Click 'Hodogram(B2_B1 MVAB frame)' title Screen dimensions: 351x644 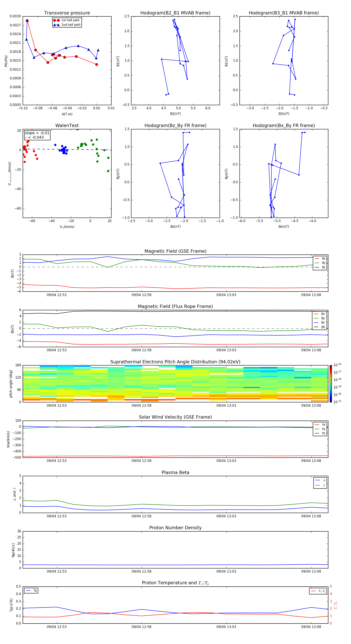click(x=175, y=13)
